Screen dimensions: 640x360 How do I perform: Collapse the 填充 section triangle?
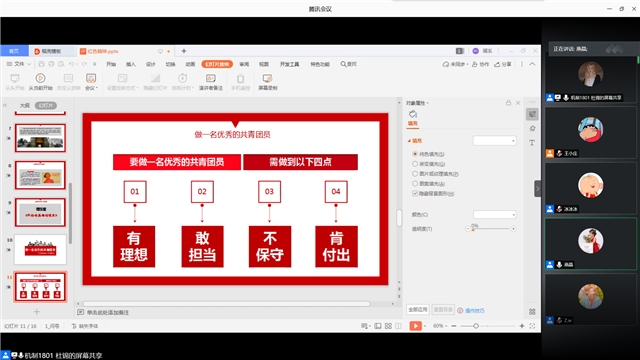[x=409, y=140]
